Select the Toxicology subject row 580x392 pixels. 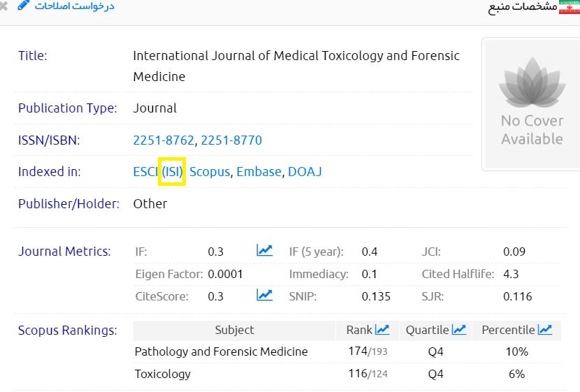click(162, 374)
